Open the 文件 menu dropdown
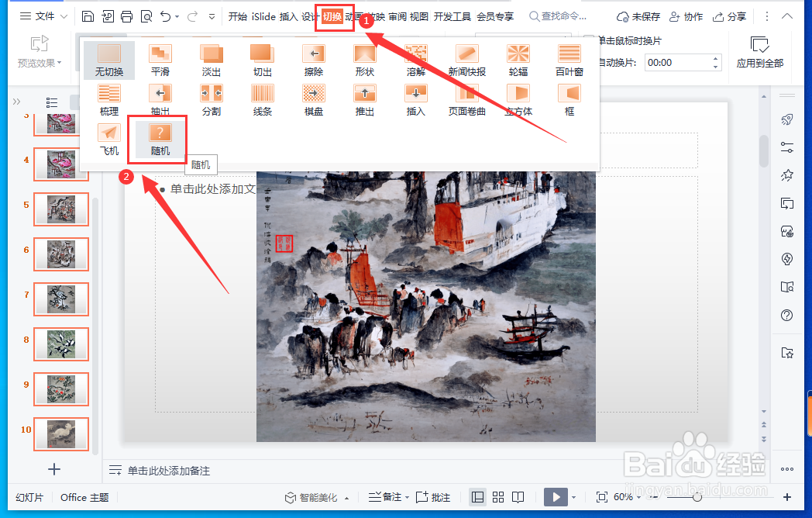This screenshot has height=518, width=812. 43,16
